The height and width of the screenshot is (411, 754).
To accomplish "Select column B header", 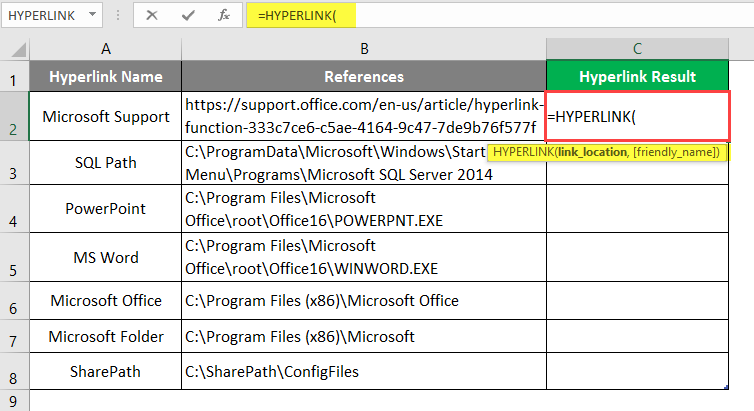I will 364,49.
